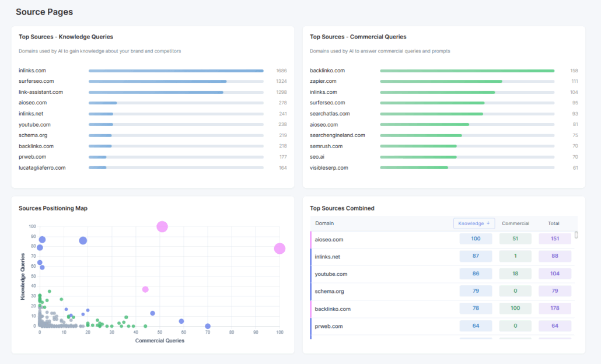Select schema.org row in combined table

[x=442, y=291]
